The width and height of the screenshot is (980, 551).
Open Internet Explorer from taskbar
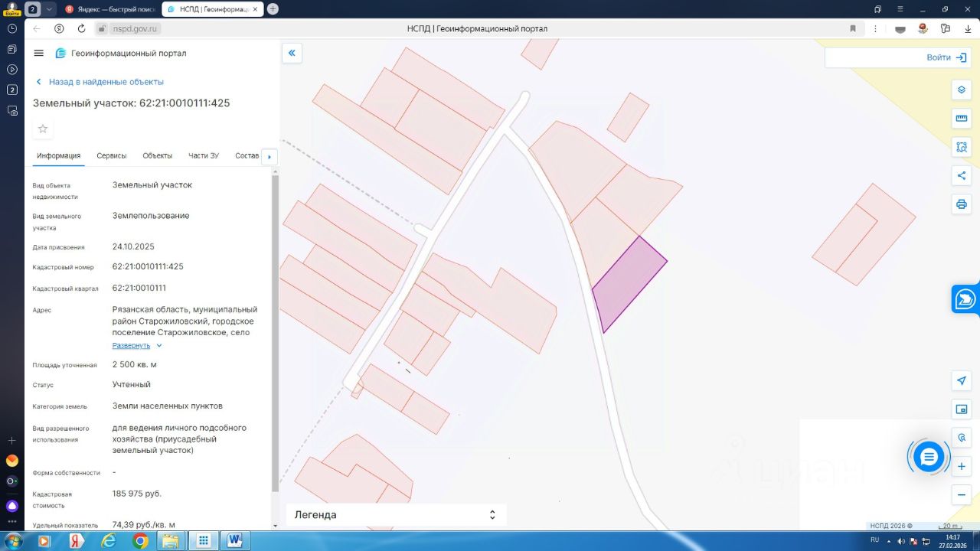point(108,541)
